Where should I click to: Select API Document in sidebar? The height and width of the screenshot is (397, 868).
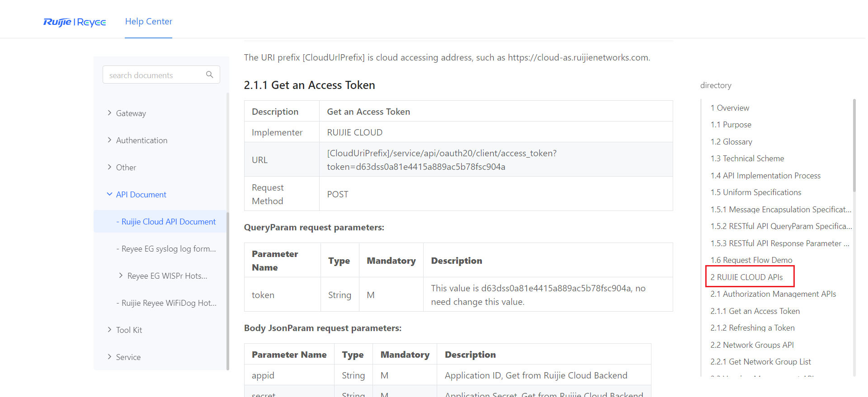click(x=141, y=195)
